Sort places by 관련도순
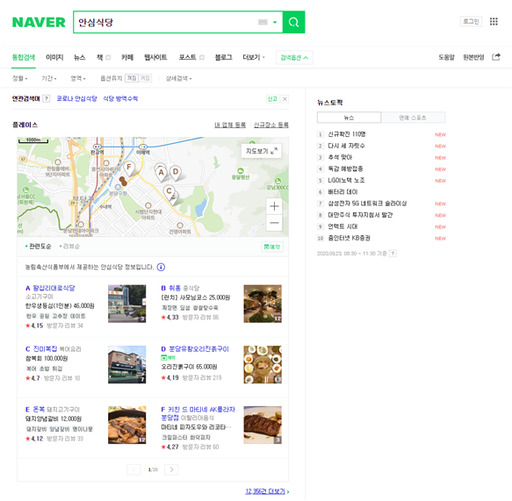 (x=38, y=246)
